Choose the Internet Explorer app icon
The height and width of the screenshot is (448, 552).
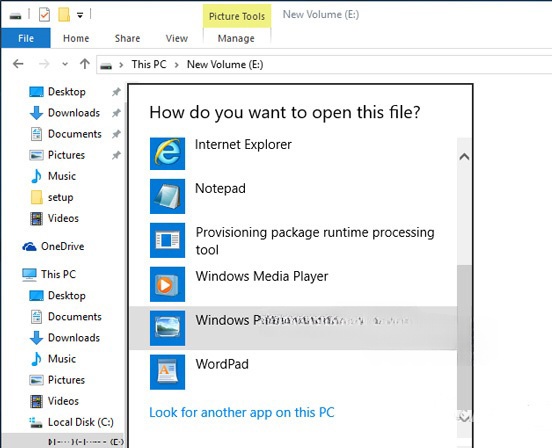[x=167, y=153]
